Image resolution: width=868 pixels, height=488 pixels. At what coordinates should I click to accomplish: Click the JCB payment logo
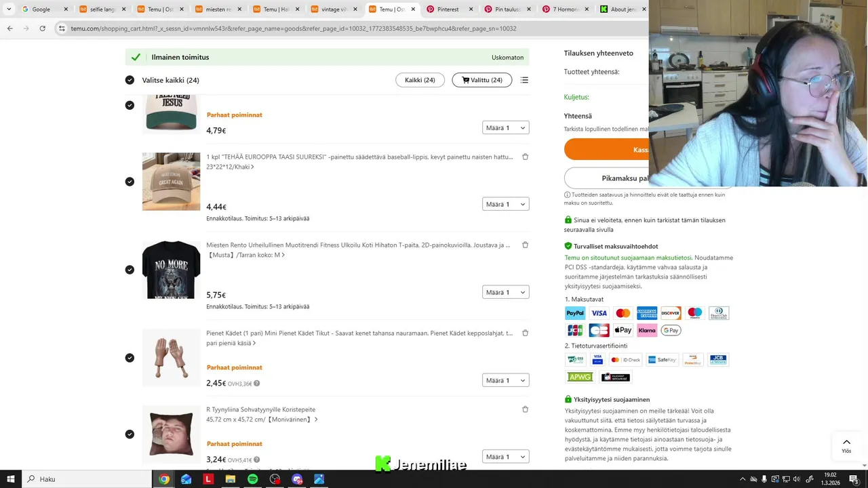[x=575, y=330]
